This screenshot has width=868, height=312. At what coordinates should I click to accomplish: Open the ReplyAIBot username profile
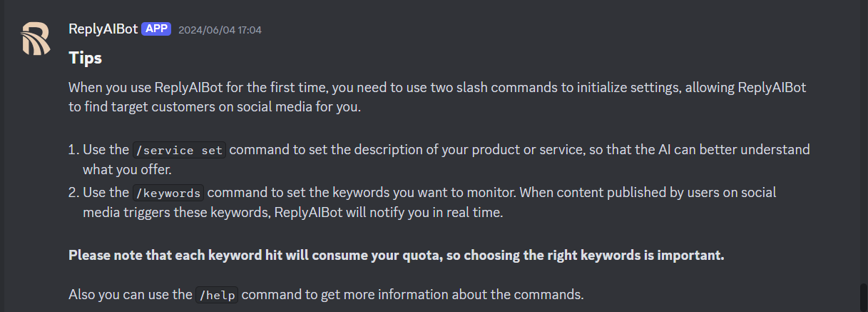point(103,29)
